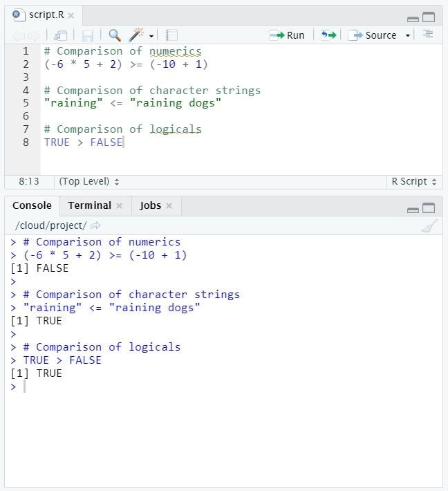This screenshot has height=491, width=448.
Task: Toggle the document outline icon
Action: pos(428,35)
